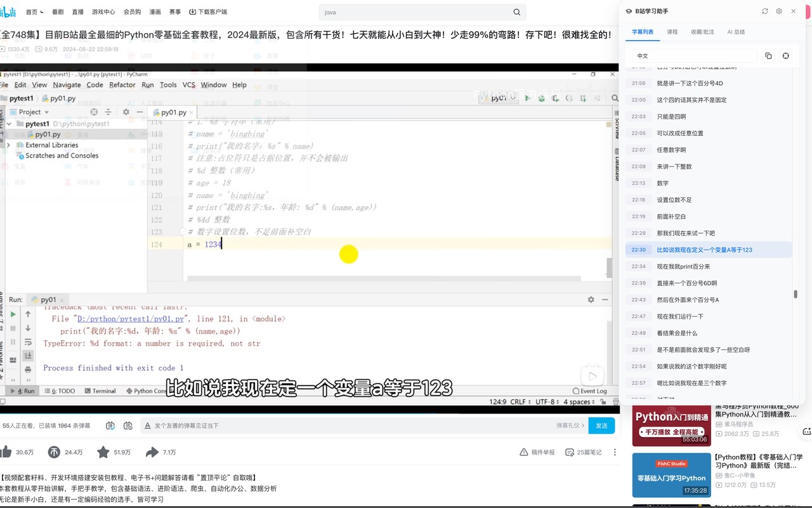Click the down arrow in Run panel
Viewport: 812px width, 508px height.
28,328
